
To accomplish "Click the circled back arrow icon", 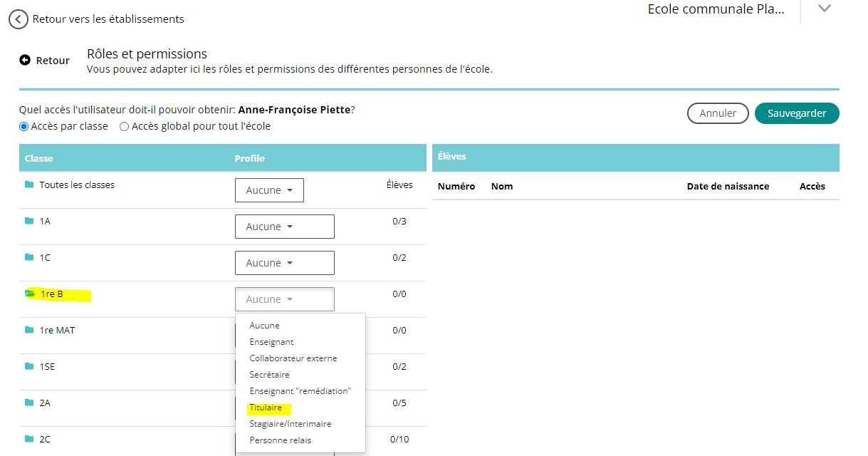I will pyautogui.click(x=19, y=19).
